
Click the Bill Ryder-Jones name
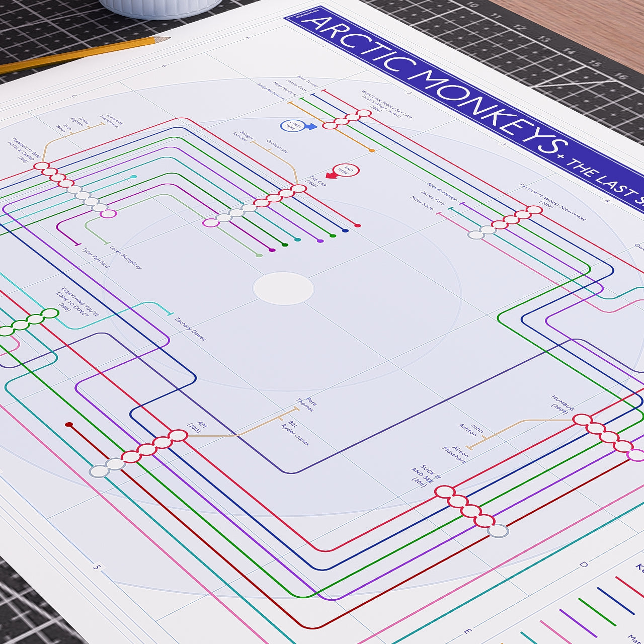[295, 433]
